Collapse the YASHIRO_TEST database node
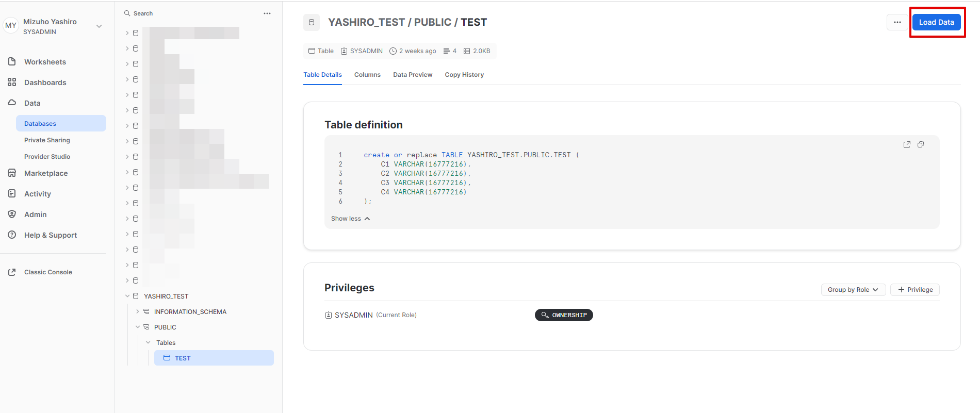This screenshot has height=413, width=980. [x=127, y=296]
